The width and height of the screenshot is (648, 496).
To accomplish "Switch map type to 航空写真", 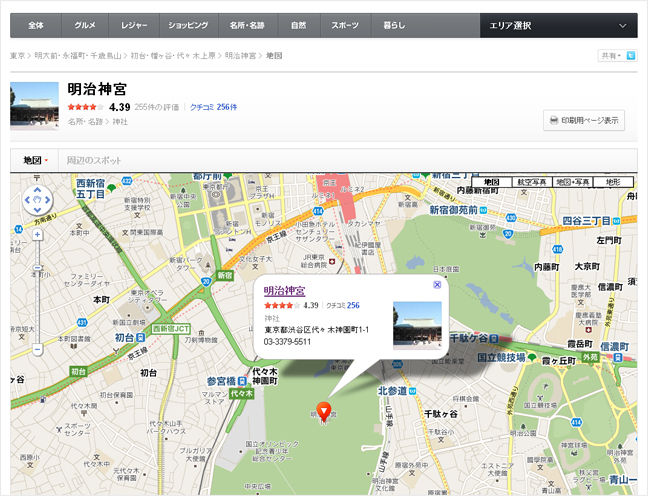I will (532, 182).
